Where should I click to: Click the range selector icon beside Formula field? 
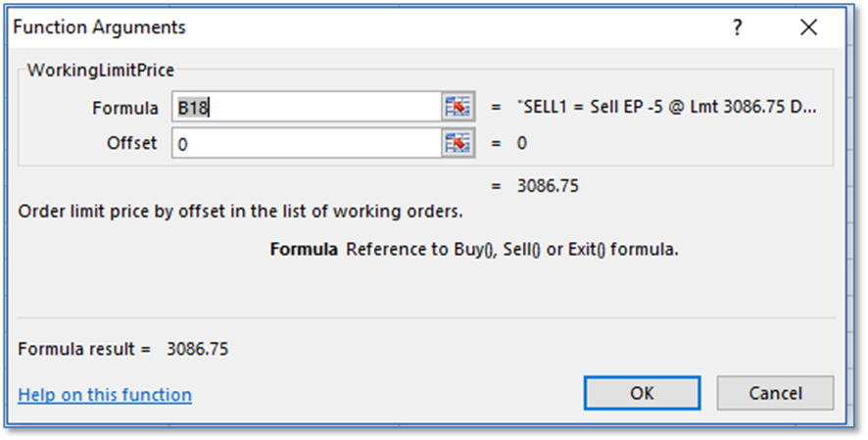pyautogui.click(x=458, y=107)
